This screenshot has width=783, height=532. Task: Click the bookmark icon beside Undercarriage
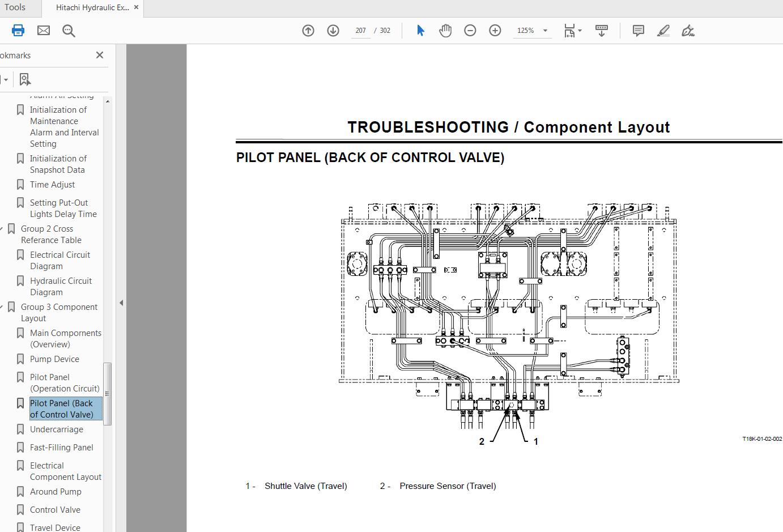pos(20,429)
